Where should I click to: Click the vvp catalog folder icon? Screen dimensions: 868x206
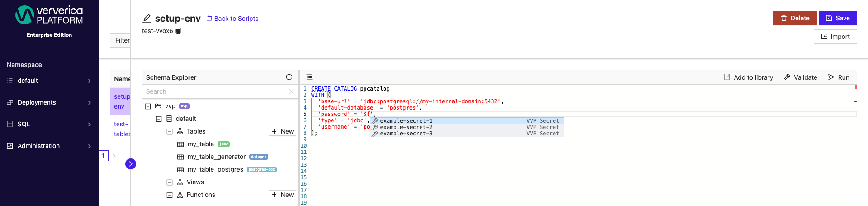point(158,106)
